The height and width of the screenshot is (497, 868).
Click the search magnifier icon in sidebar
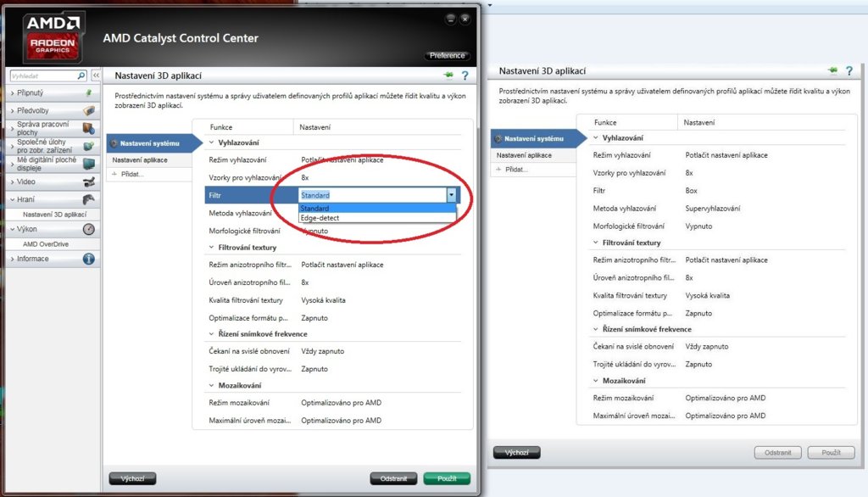click(x=81, y=75)
